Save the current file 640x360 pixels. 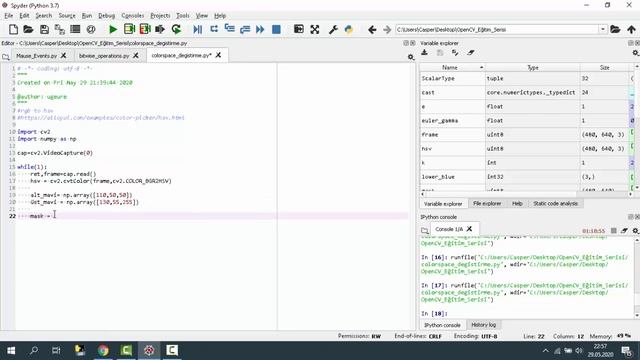pos(44,29)
